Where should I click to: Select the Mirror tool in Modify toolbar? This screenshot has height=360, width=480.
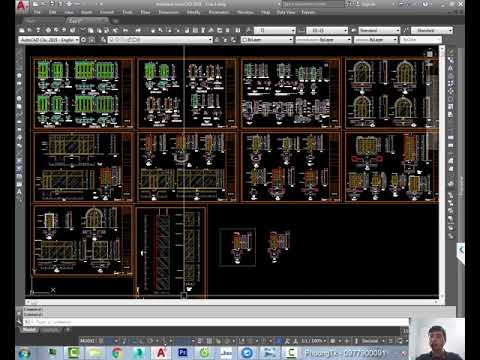tap(451, 68)
